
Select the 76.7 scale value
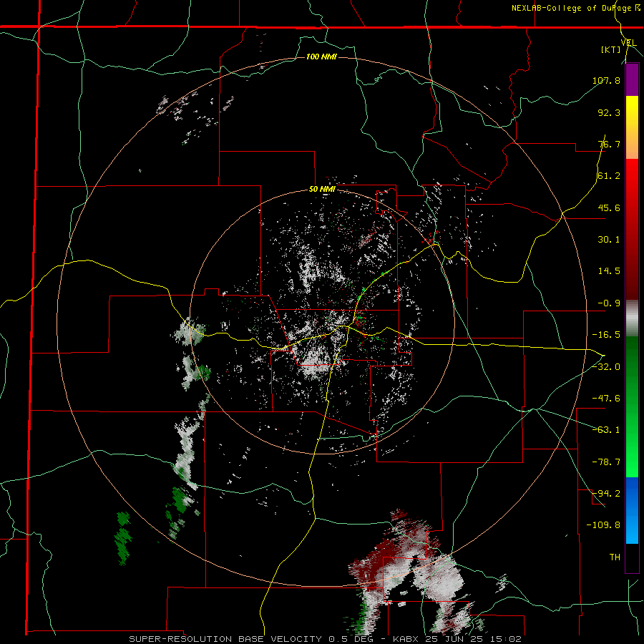[x=609, y=144]
